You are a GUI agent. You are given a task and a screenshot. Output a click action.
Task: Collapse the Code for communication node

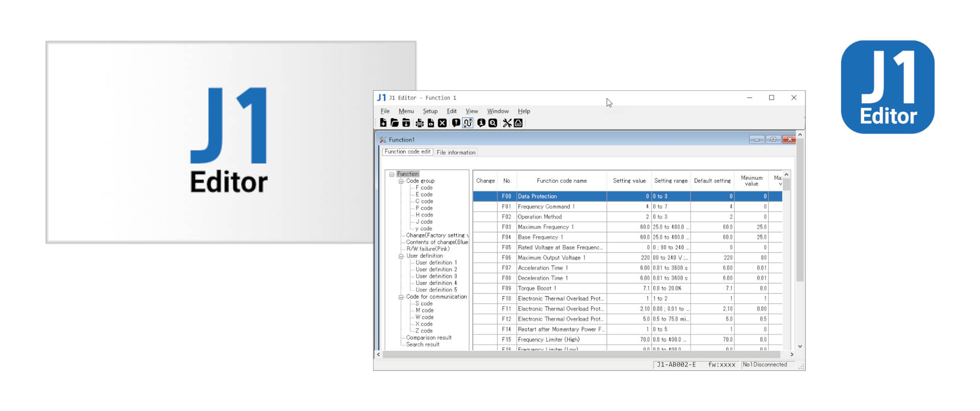point(401,297)
